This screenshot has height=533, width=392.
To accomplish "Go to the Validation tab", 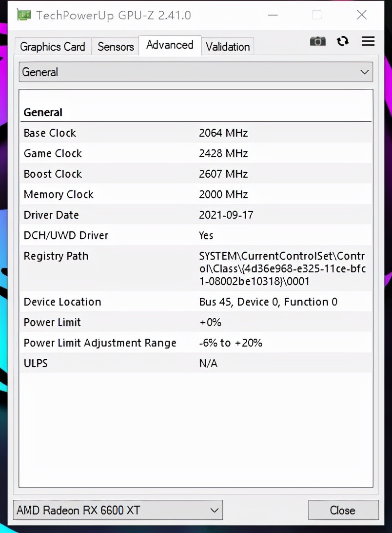I will click(x=228, y=46).
